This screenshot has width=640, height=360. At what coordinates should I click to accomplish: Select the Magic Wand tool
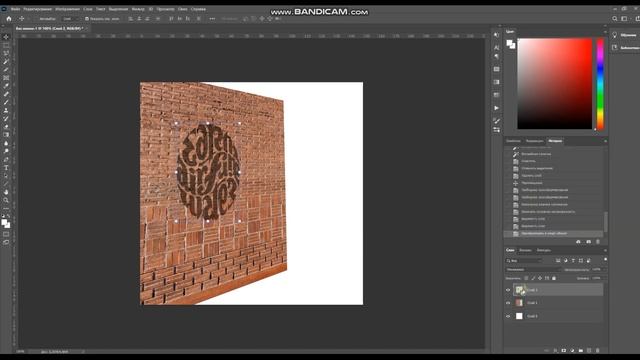click(6, 62)
